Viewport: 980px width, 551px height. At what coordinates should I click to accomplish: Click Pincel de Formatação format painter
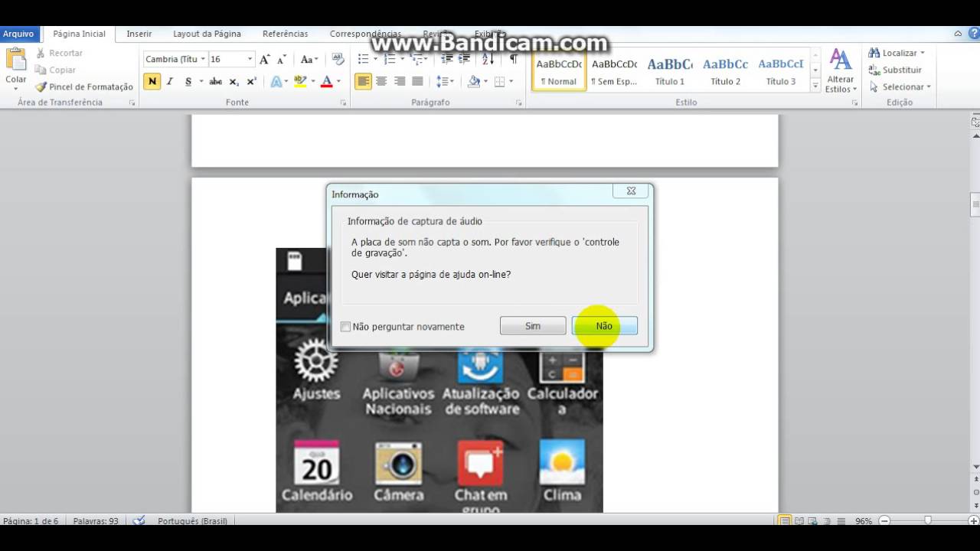83,86
